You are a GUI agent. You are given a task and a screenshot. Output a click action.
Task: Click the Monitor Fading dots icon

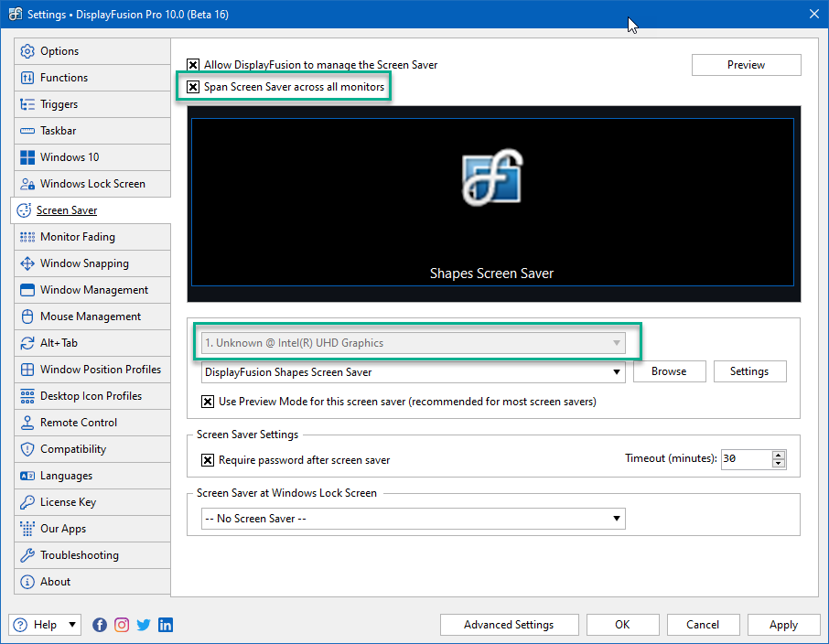[x=27, y=237]
